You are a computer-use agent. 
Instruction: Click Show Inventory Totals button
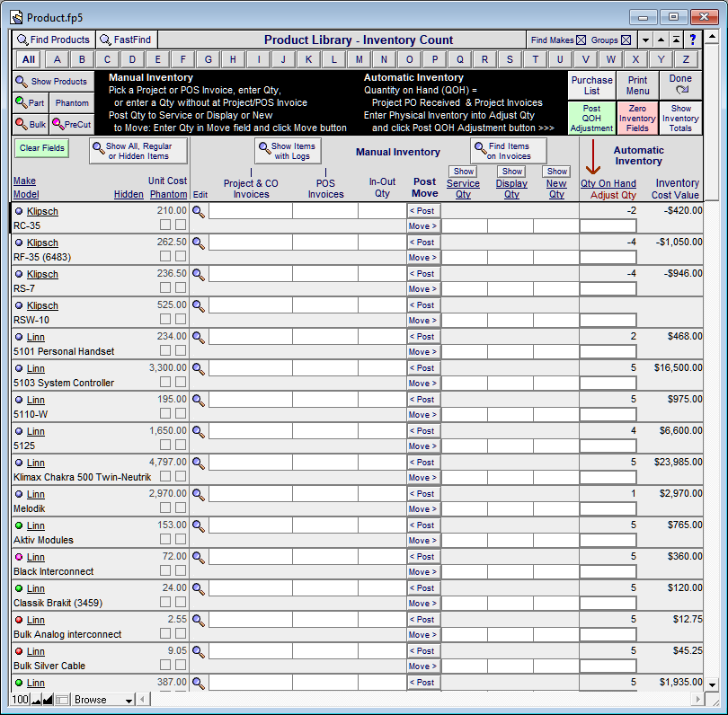point(680,119)
